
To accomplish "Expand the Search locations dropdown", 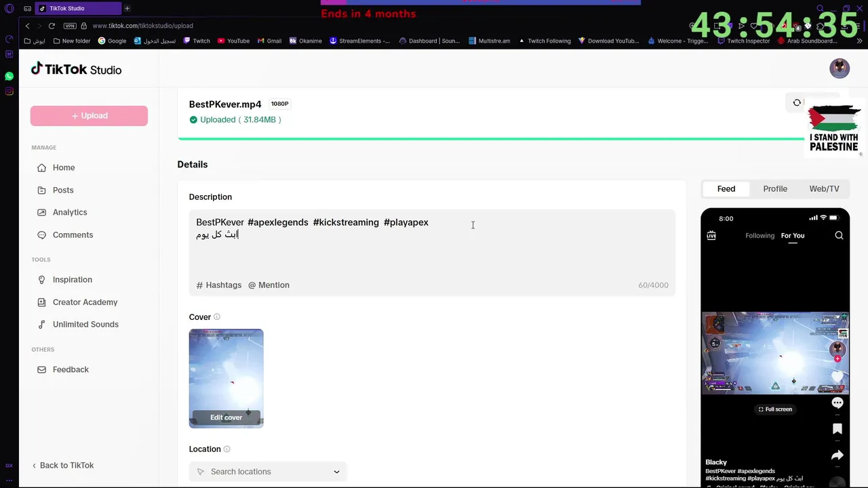I will coord(268,472).
